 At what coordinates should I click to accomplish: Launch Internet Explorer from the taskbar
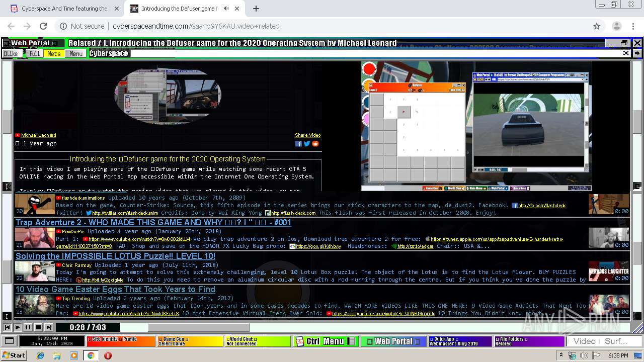tap(41, 355)
